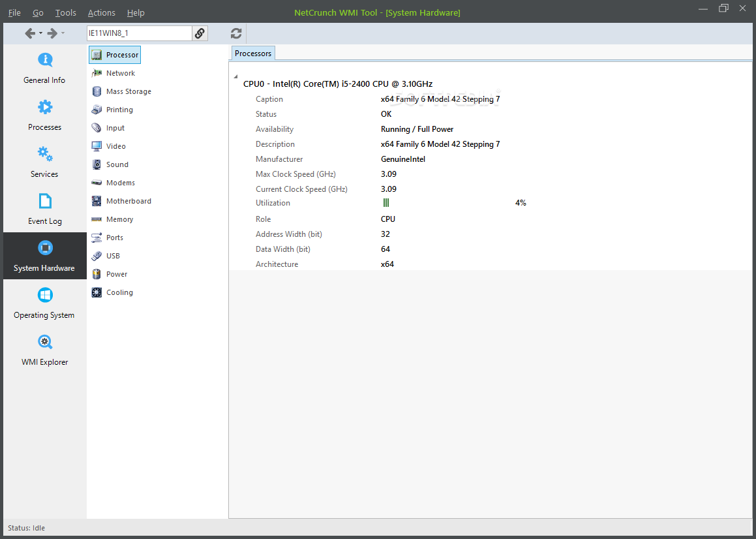This screenshot has height=539, width=756.
Task: Select the Mass Storage category
Action: pyautogui.click(x=121, y=92)
